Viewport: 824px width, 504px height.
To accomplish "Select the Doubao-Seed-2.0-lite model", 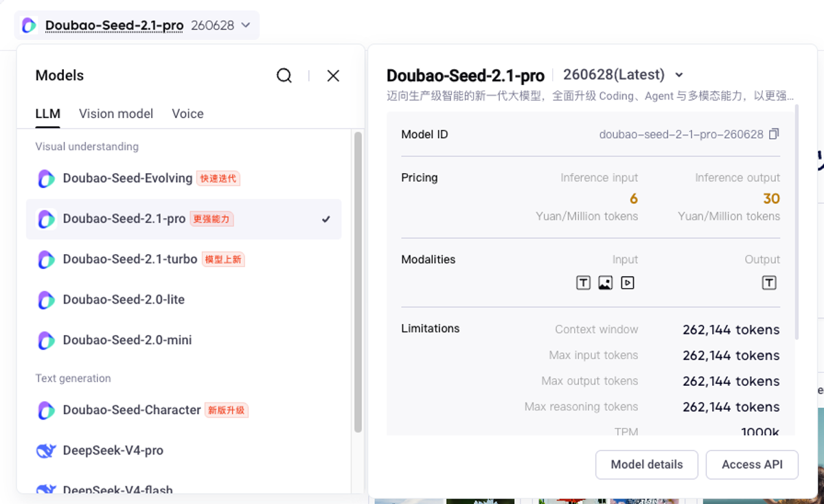I will 183,300.
